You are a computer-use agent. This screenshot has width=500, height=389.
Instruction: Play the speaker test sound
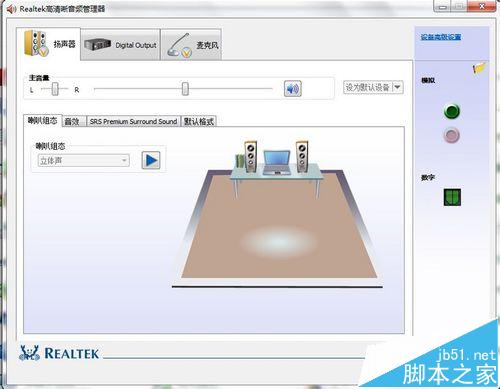point(151,160)
